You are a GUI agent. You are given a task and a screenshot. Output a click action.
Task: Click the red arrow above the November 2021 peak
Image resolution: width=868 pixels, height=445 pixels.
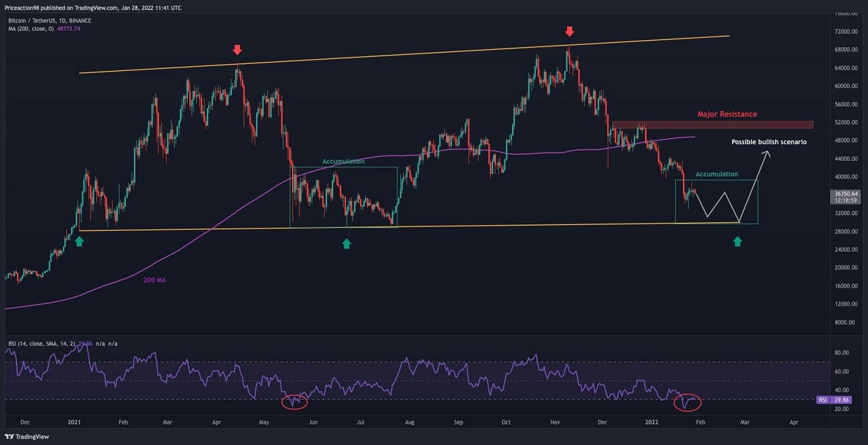click(x=569, y=31)
